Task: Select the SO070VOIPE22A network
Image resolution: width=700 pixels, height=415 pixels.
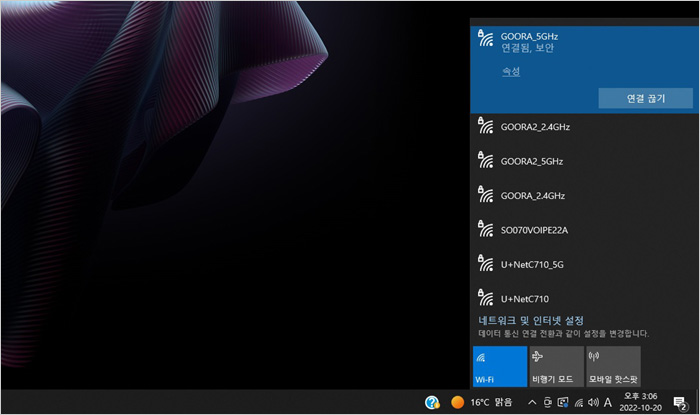Action: tap(585, 230)
